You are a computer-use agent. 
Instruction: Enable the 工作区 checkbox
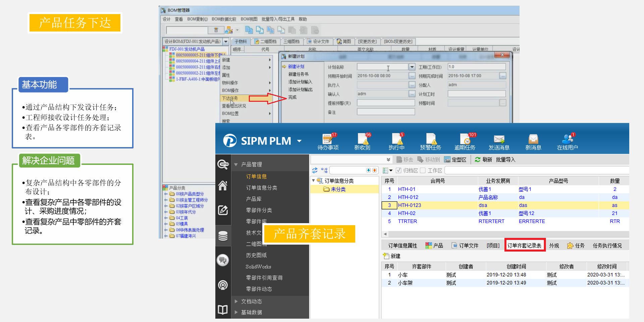423,171
